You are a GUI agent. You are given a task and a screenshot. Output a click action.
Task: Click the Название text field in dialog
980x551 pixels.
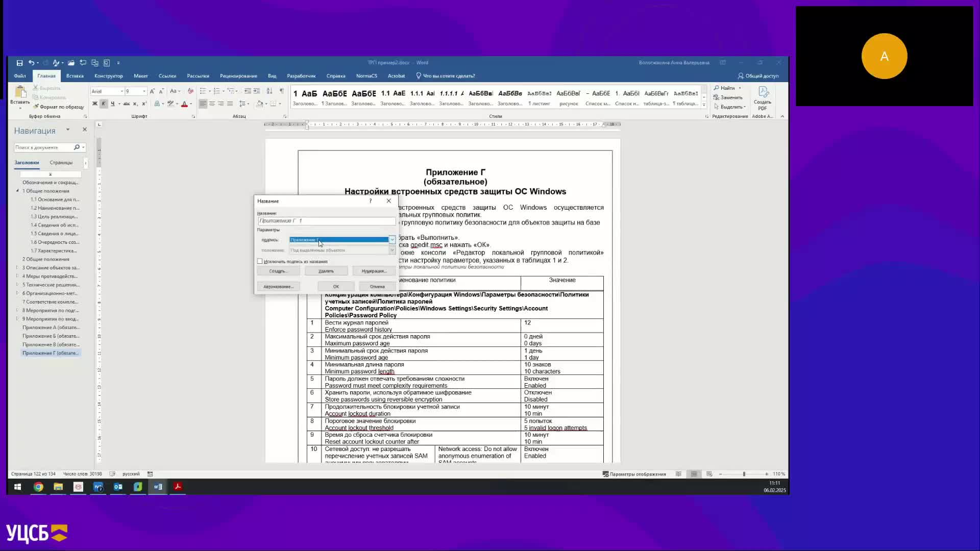[327, 221]
